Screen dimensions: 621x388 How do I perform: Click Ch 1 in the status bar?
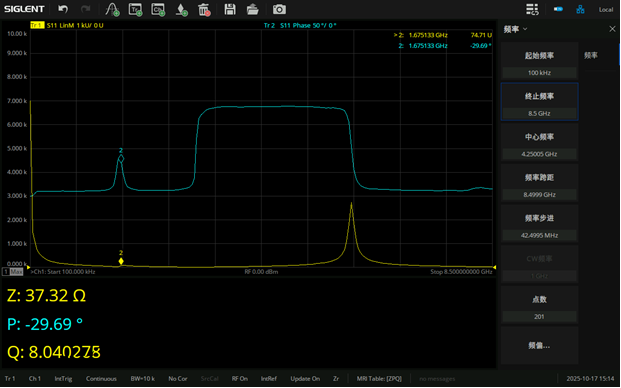click(34, 378)
